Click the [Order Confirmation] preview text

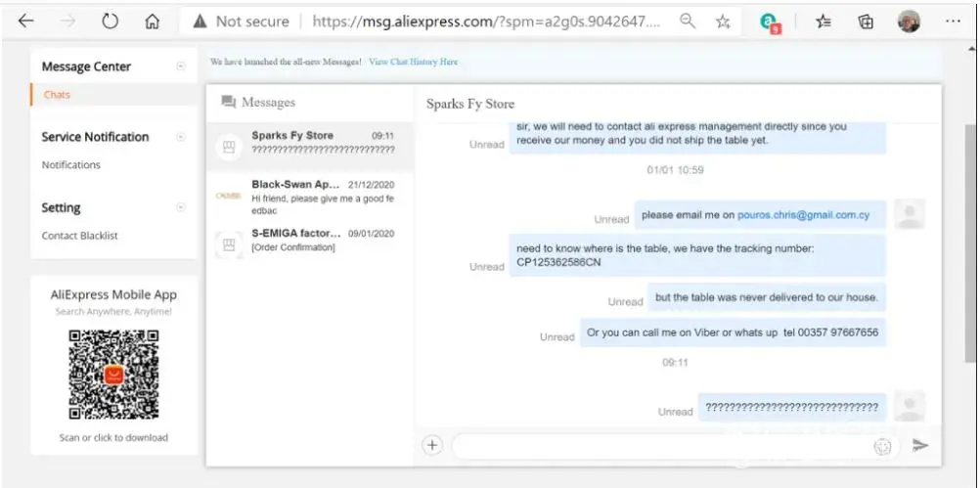[x=293, y=247]
